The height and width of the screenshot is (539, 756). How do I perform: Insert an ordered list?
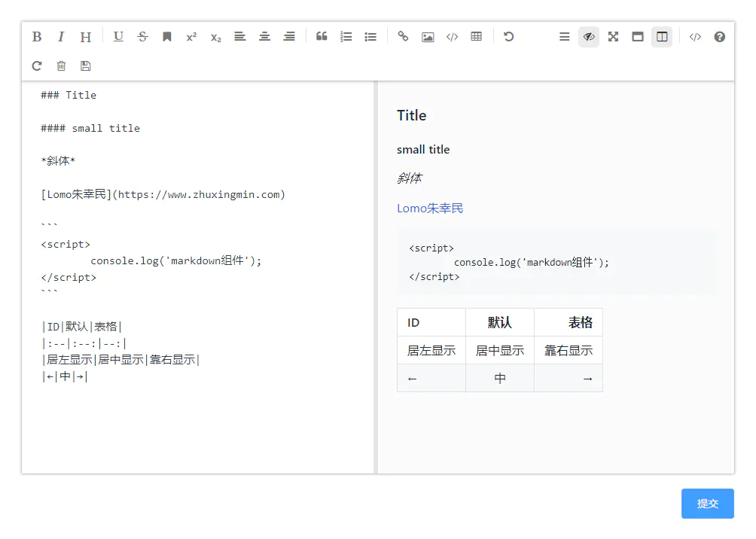point(346,37)
